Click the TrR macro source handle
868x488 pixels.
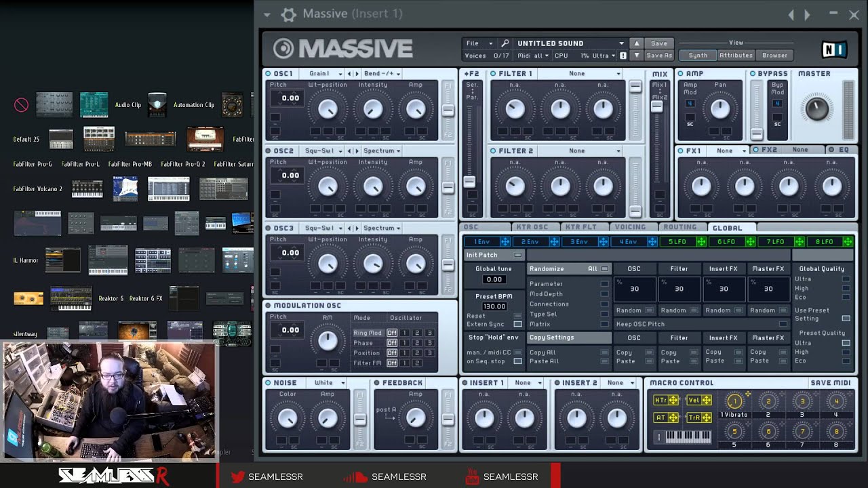pos(699,418)
